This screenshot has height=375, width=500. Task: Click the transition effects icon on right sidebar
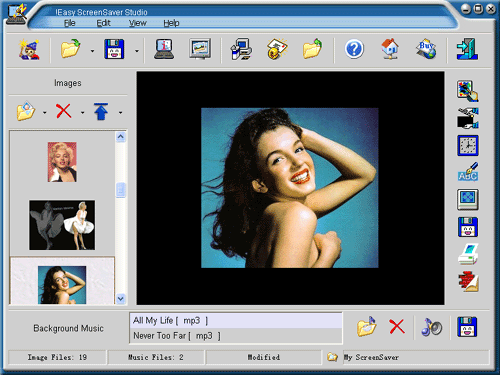tap(468, 118)
